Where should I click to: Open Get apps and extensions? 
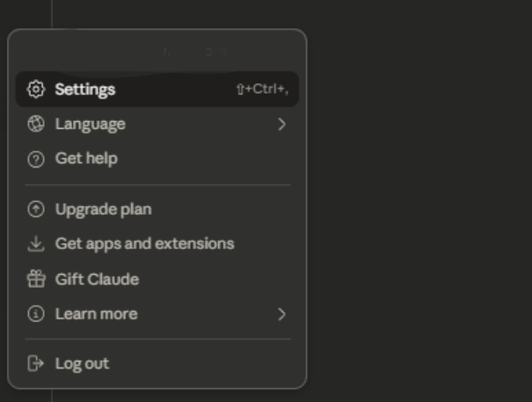[x=144, y=244]
